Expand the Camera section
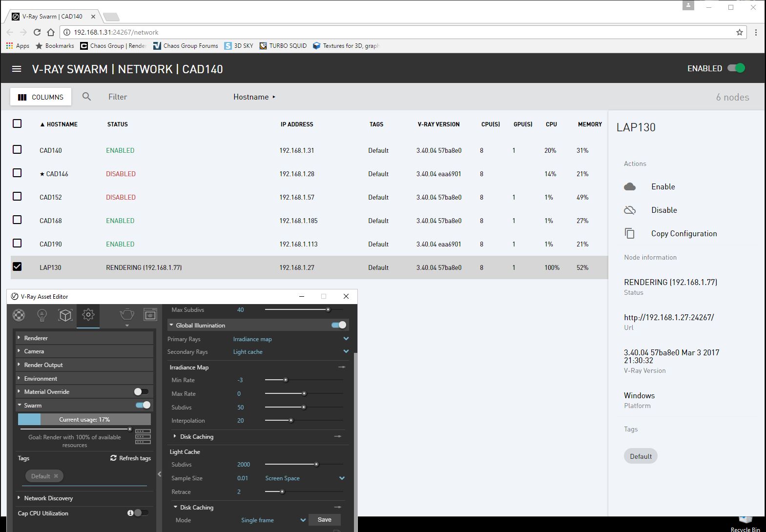The width and height of the screenshot is (766, 532). (x=84, y=351)
